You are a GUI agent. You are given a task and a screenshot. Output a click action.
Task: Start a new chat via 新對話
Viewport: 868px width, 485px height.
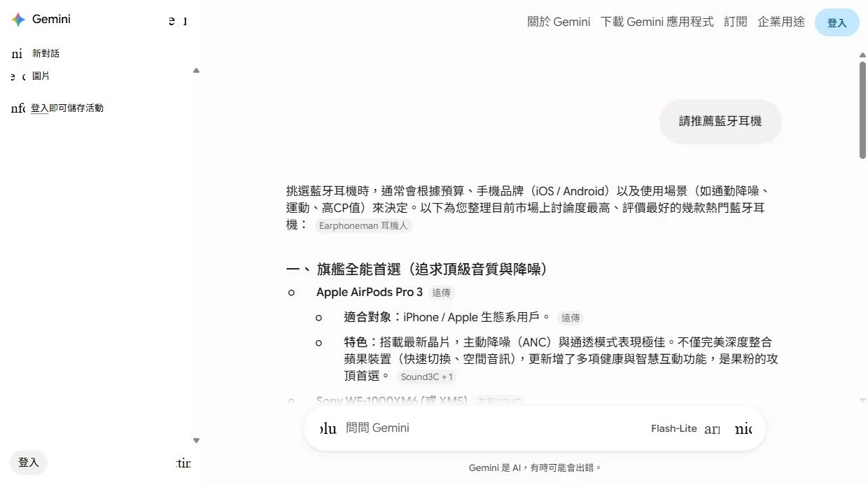click(45, 54)
